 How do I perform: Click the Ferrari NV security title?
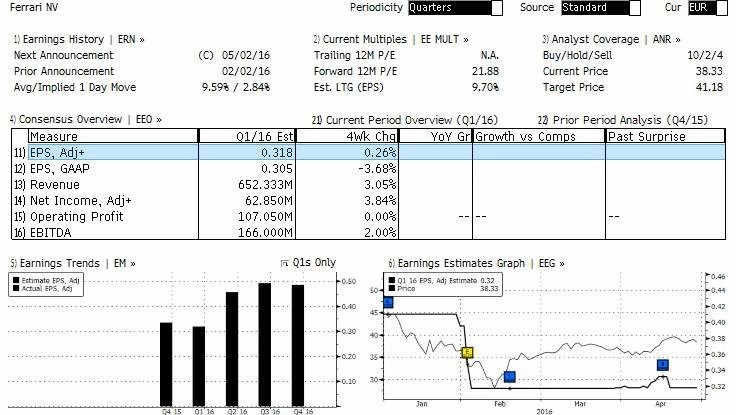(x=34, y=8)
